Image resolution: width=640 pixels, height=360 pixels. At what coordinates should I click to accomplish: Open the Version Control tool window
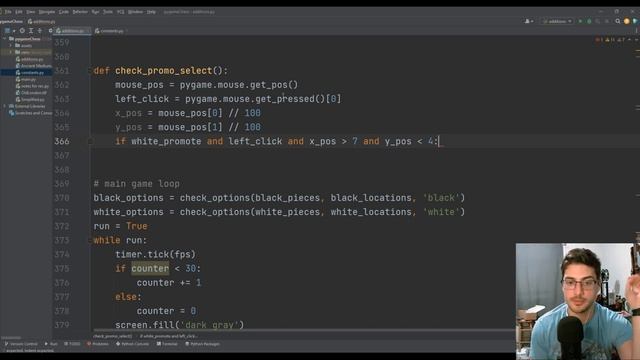tap(21, 344)
